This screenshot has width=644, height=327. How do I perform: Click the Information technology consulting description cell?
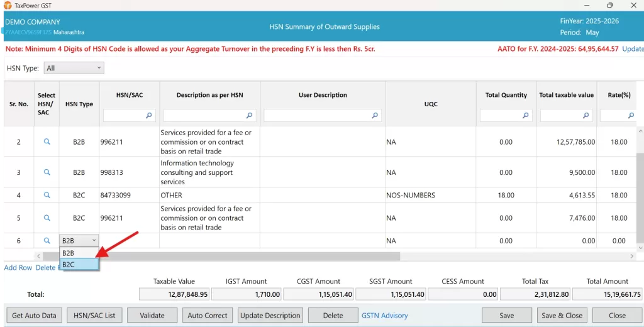[209, 172]
